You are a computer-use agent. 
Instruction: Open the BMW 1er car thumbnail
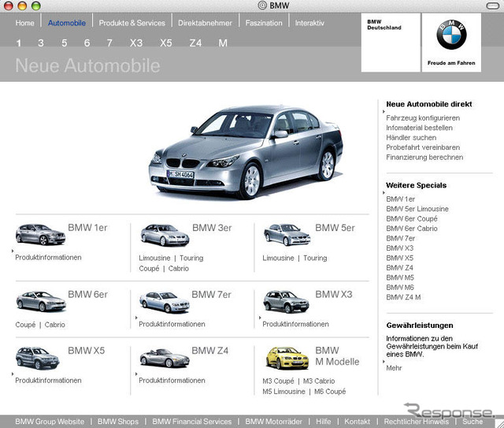(x=40, y=235)
